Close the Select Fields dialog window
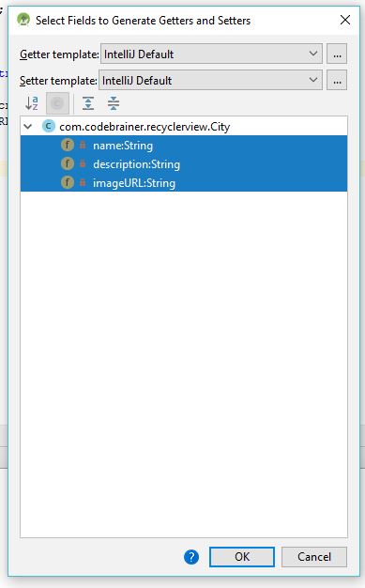The image size is (365, 588). click(345, 20)
